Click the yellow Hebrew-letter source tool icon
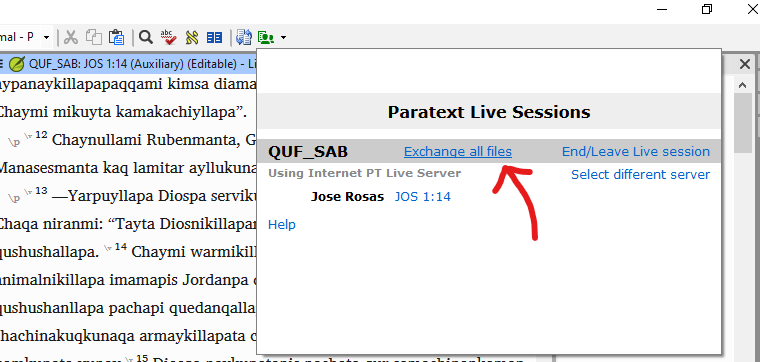 192,37
